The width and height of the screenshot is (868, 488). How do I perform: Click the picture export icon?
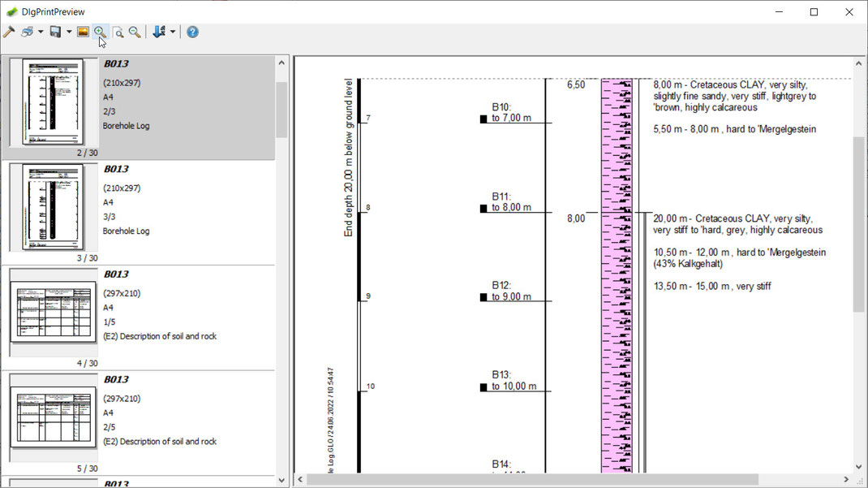(83, 32)
